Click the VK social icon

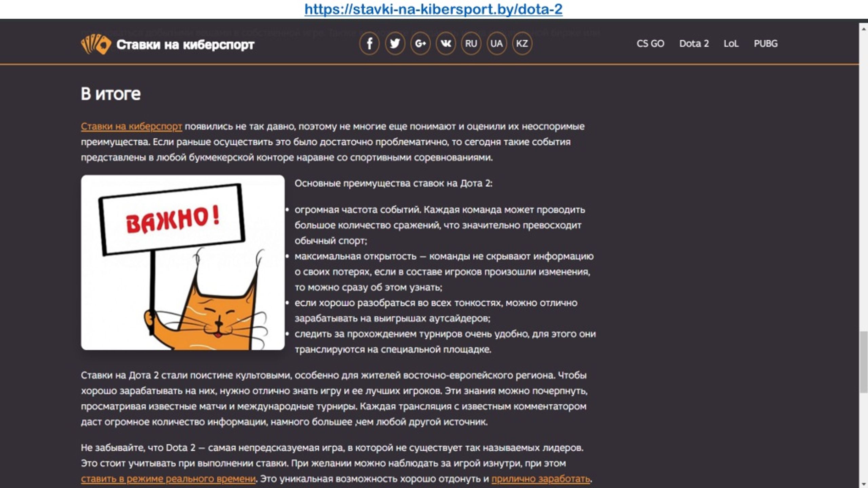coord(446,44)
